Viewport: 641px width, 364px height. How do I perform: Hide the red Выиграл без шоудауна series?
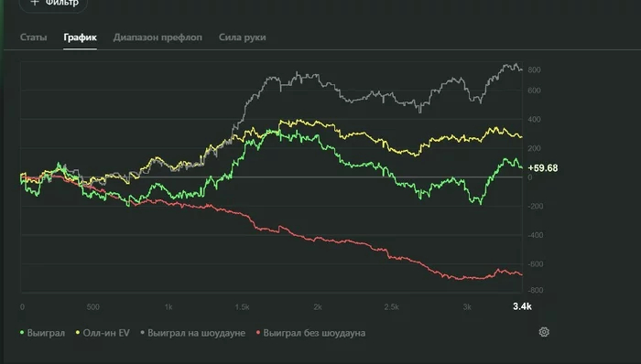(310, 333)
